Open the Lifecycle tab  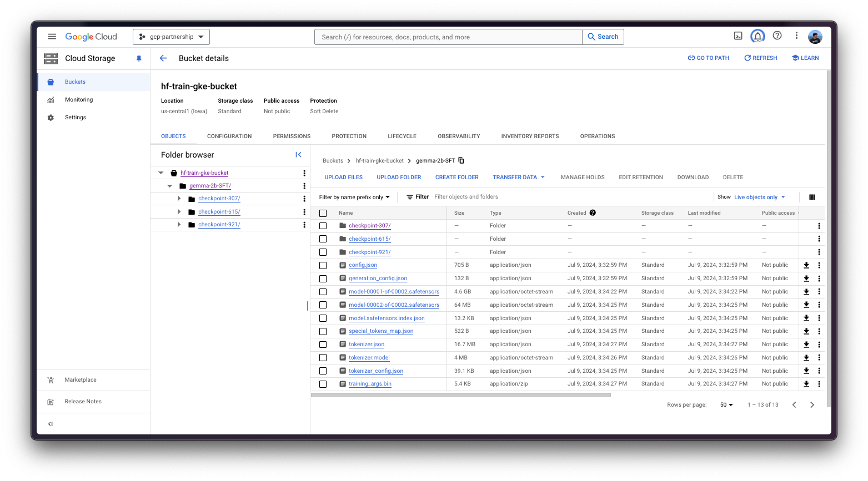(x=402, y=136)
